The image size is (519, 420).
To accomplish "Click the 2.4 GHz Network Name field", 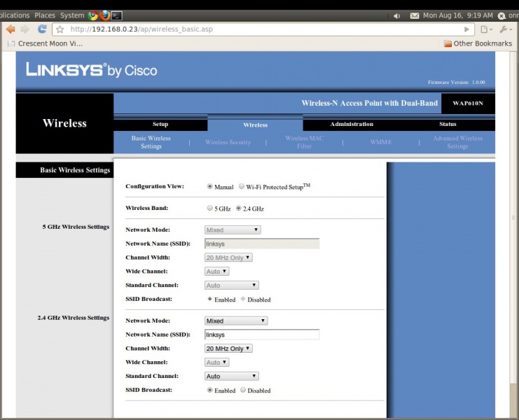I will tap(261, 335).
